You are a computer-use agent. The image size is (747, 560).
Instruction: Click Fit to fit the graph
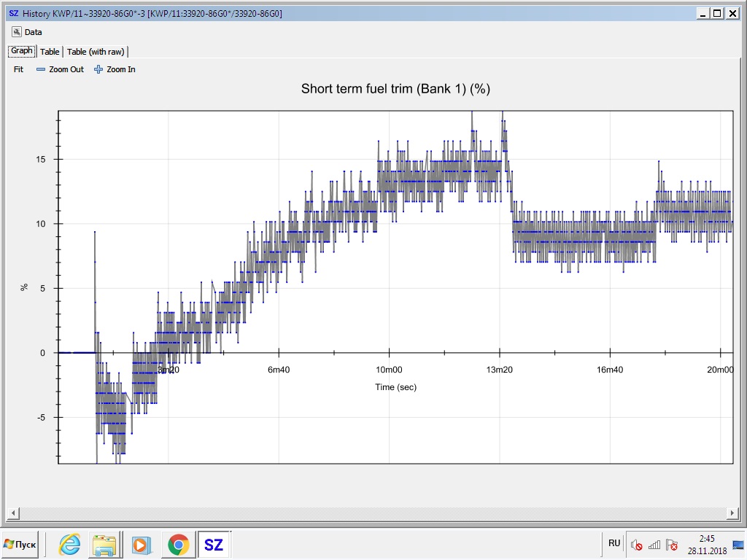[19, 69]
